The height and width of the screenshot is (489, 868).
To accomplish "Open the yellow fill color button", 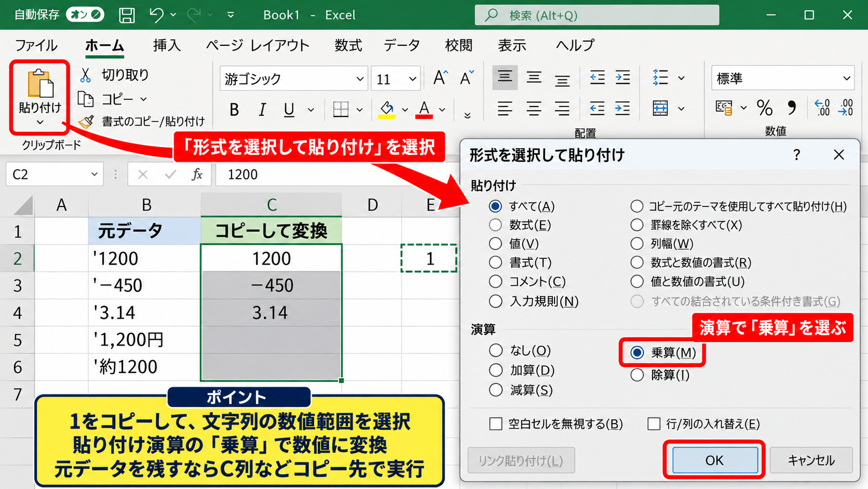I will 387,110.
